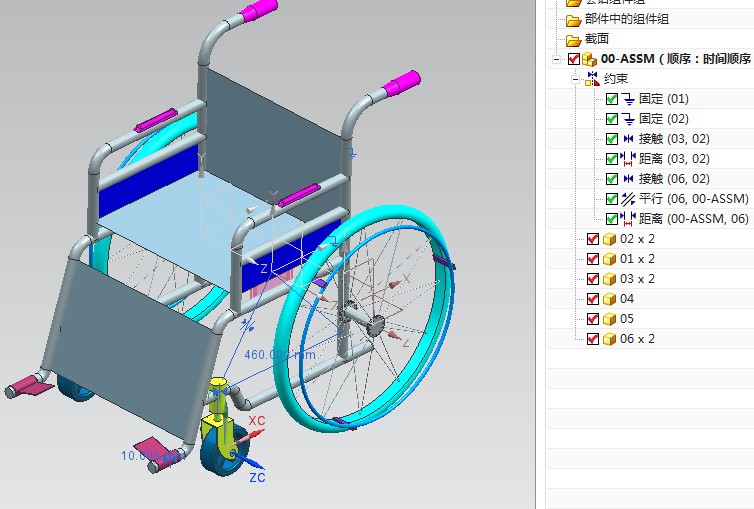Viewport: 754px width, 509px height.
Task: Toggle checkbox for 距离 (00-ASSM, 06)
Action: click(x=612, y=219)
